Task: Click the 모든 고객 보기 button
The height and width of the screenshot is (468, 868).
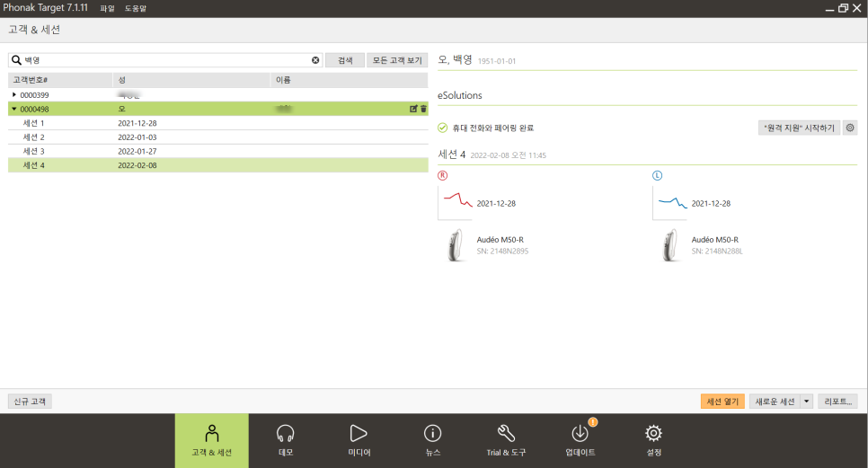Action: (397, 60)
